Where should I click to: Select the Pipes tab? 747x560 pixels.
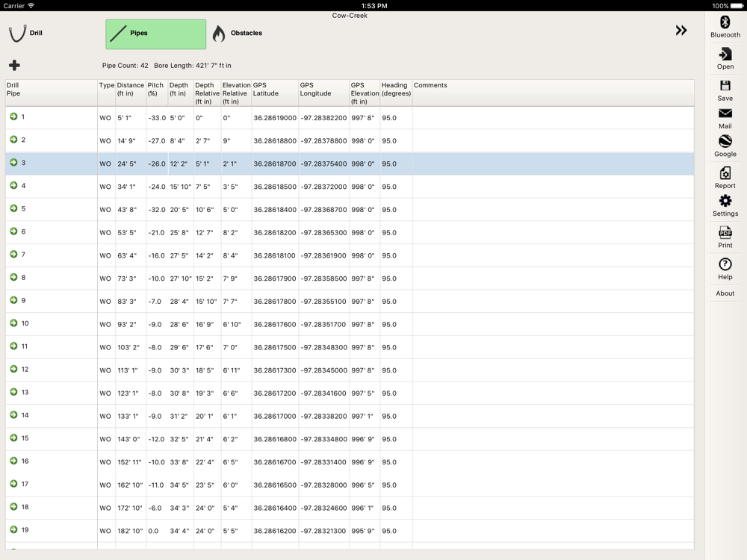155,34
